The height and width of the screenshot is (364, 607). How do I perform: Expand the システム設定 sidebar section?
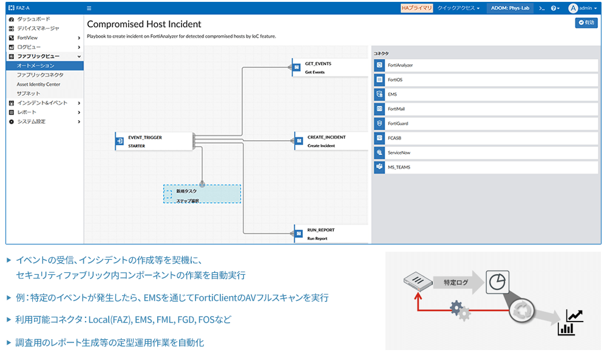pyautogui.click(x=45, y=121)
